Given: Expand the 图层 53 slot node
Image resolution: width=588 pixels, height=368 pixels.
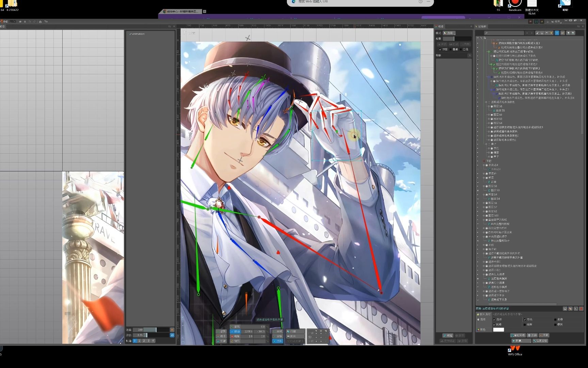Looking at the screenshot, I should coord(489,119).
